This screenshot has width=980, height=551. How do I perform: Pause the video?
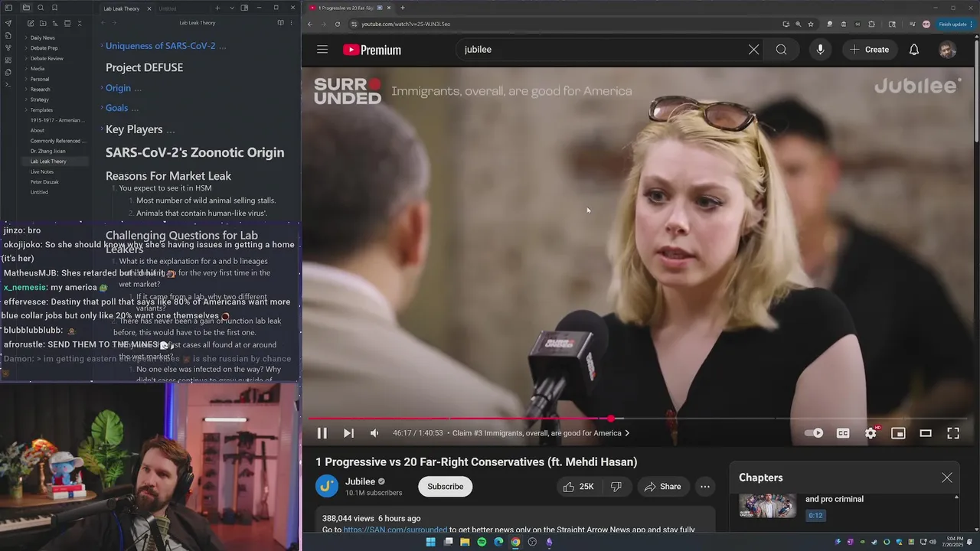(x=322, y=433)
